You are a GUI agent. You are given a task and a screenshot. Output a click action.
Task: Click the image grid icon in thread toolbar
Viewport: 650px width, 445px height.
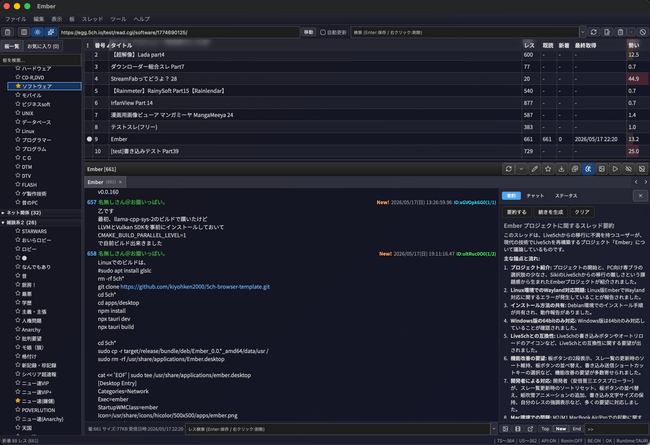click(601, 169)
